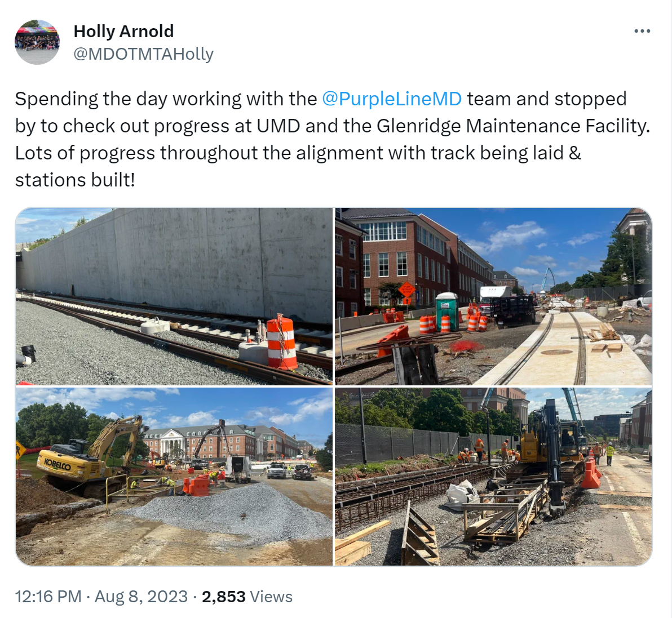Open the @PurpleLineMD mention link
The width and height of the screenshot is (672, 618).
click(392, 99)
